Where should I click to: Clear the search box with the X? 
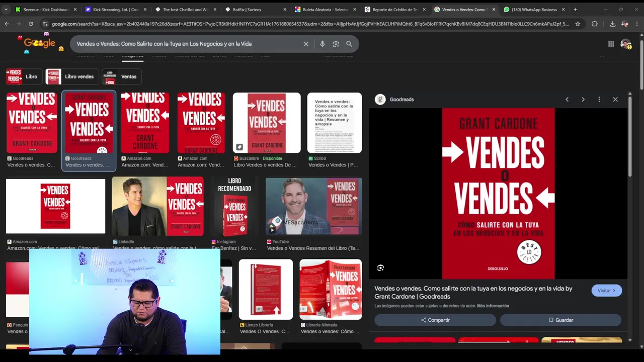[306, 44]
